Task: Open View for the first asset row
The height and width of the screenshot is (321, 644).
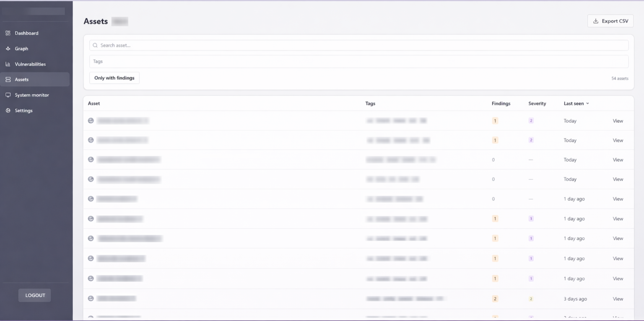Action: [x=618, y=121]
